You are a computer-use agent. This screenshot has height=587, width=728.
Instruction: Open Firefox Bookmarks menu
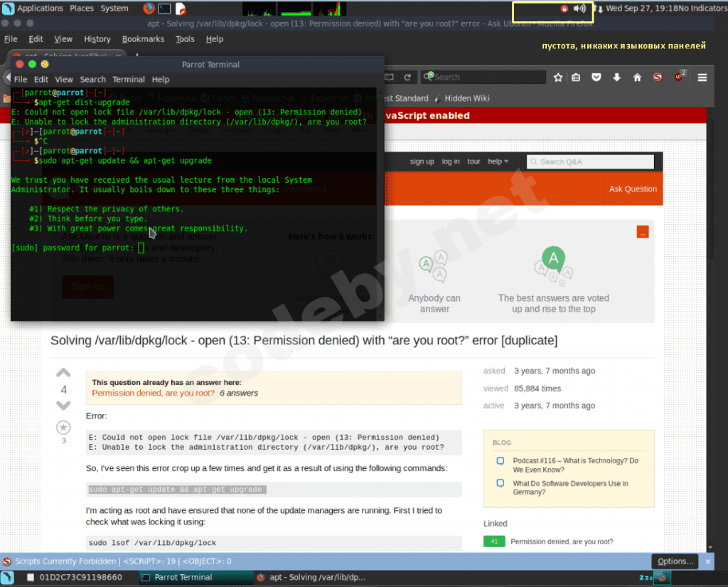coord(143,39)
